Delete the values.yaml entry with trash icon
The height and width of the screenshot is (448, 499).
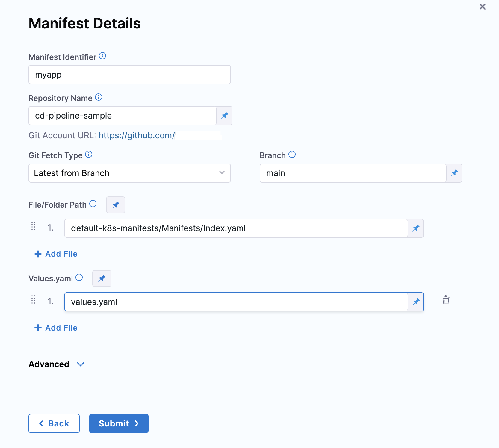click(446, 300)
